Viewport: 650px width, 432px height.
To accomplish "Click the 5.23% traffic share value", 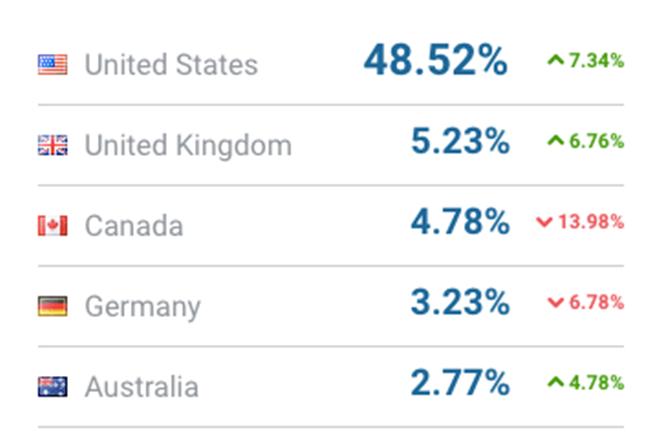I will pyautogui.click(x=459, y=142).
